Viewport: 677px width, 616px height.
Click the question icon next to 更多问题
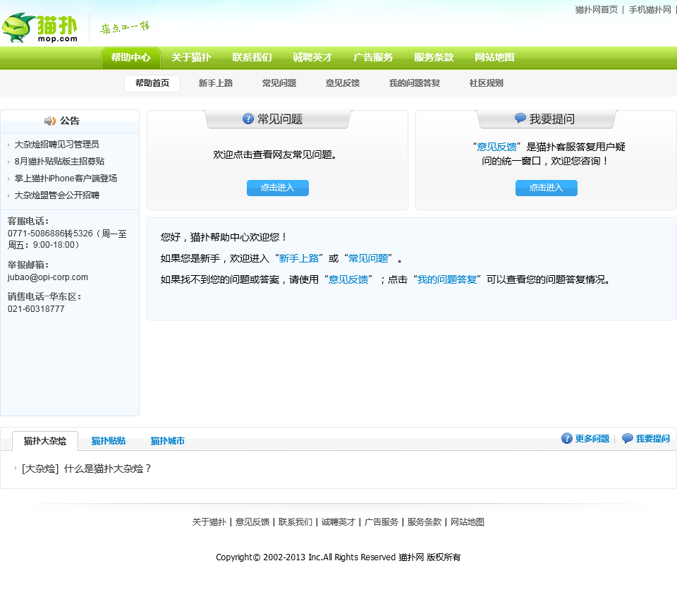pyautogui.click(x=567, y=438)
